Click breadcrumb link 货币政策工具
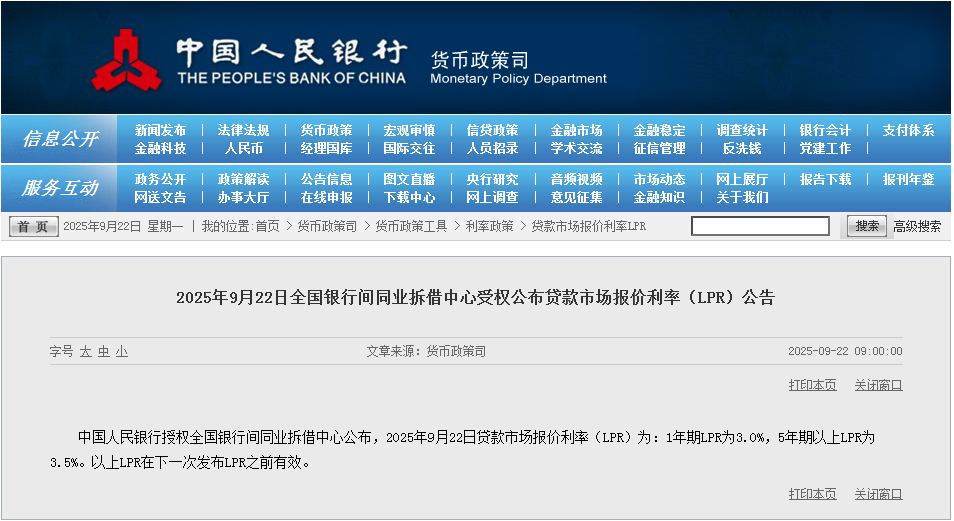Screen dimensions: 954x521 [x=411, y=226]
